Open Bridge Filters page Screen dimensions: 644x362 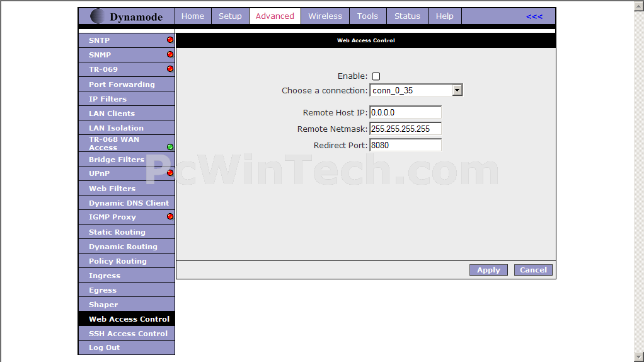click(127, 160)
